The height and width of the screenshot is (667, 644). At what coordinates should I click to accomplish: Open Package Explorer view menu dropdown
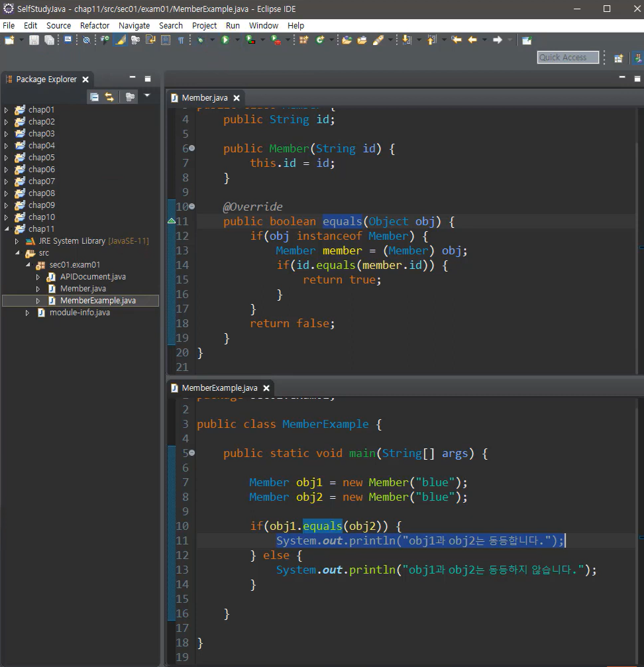[x=147, y=95]
